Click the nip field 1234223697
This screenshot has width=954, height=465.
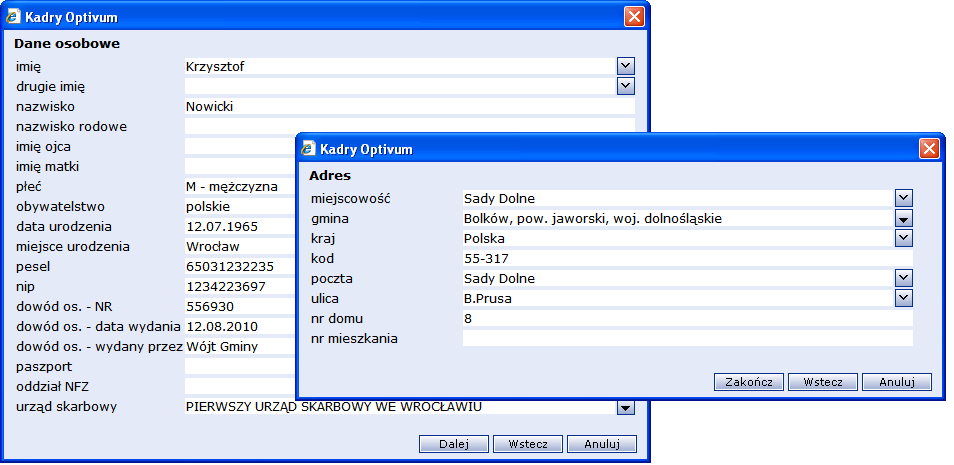pos(240,286)
